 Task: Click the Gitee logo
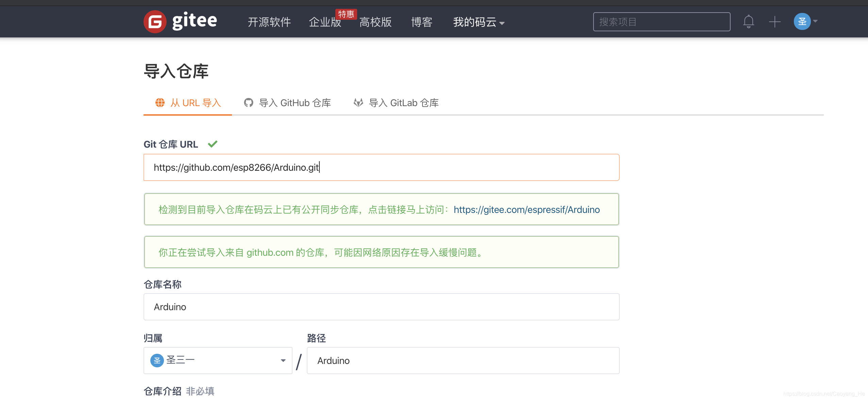180,21
